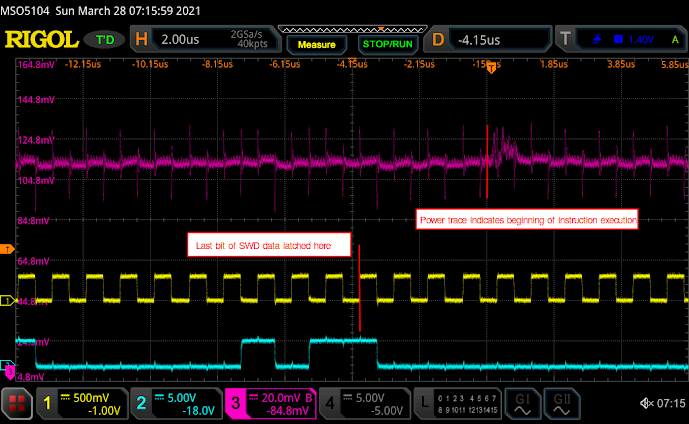The width and height of the screenshot is (689, 424).
Task: Tap the 1.85us time axis label
Action: 554,65
